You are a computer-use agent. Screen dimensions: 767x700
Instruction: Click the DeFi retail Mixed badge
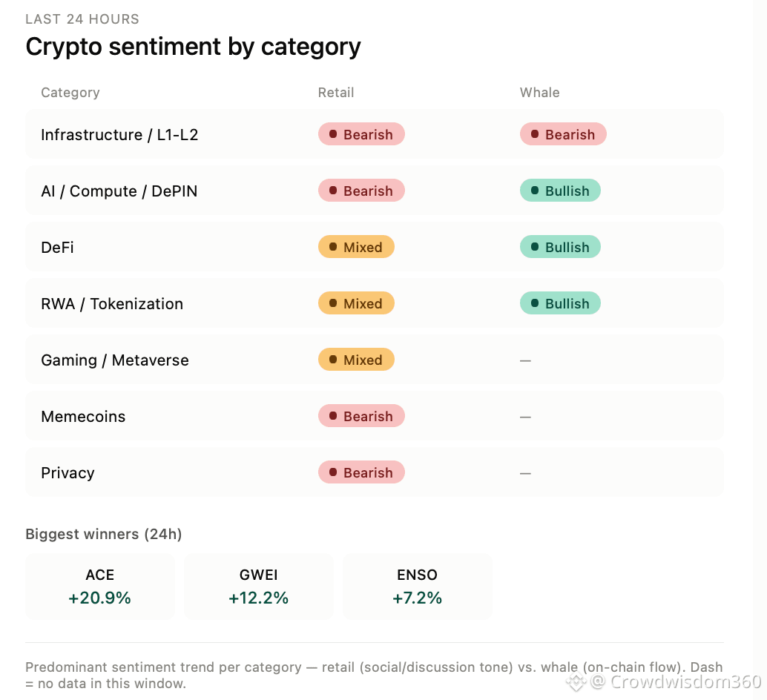click(x=356, y=247)
